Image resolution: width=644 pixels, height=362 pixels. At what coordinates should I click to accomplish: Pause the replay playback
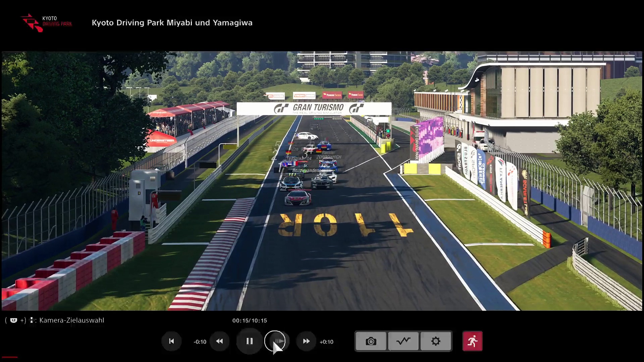click(x=249, y=341)
